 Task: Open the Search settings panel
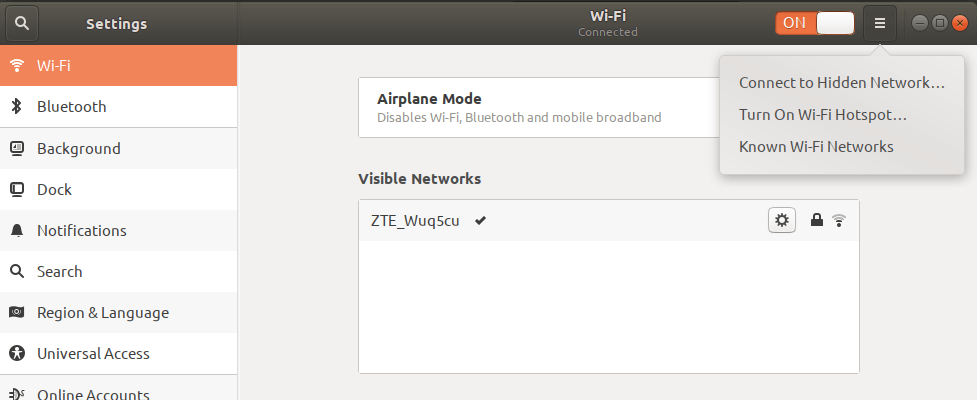(118, 272)
